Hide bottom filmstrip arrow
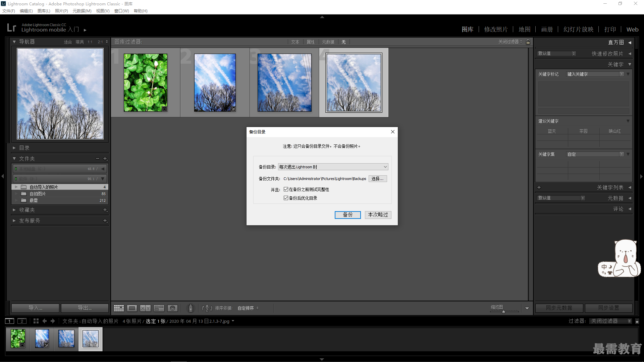Viewport: 644px width, 362px height. point(322,359)
